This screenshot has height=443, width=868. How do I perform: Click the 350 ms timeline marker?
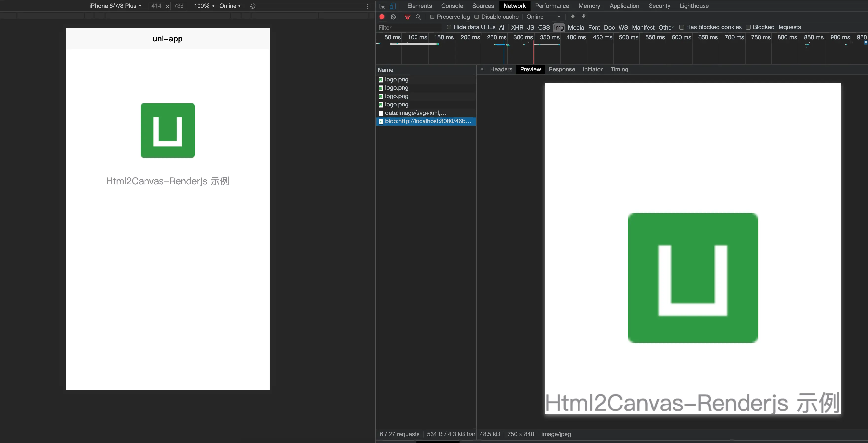pyautogui.click(x=549, y=37)
